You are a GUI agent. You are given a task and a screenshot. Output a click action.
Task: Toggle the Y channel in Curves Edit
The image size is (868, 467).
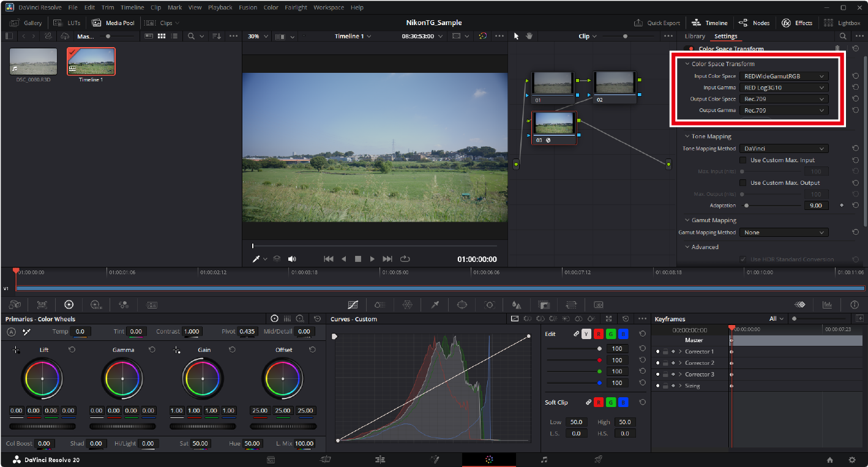pyautogui.click(x=586, y=334)
